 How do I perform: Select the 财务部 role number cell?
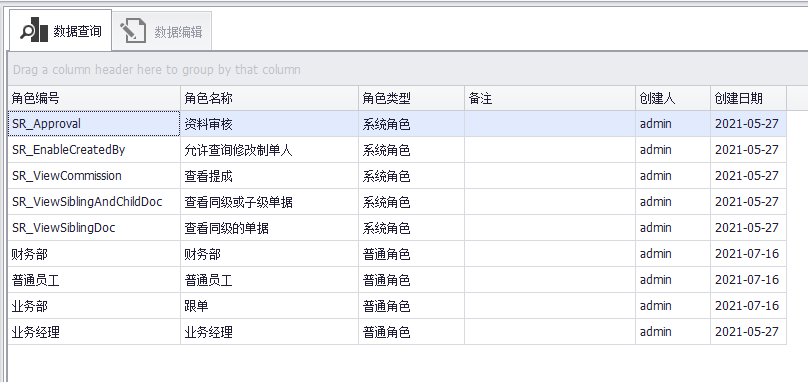click(x=94, y=254)
